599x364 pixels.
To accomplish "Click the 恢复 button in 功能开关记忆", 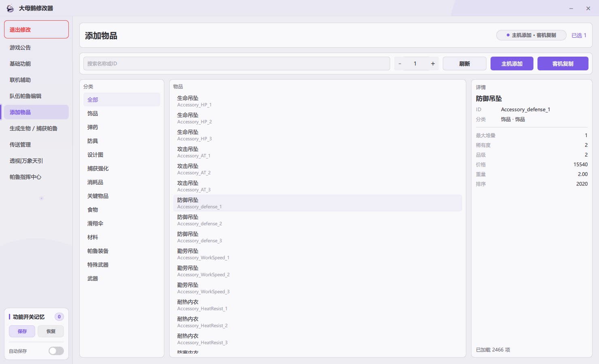I will (51, 331).
